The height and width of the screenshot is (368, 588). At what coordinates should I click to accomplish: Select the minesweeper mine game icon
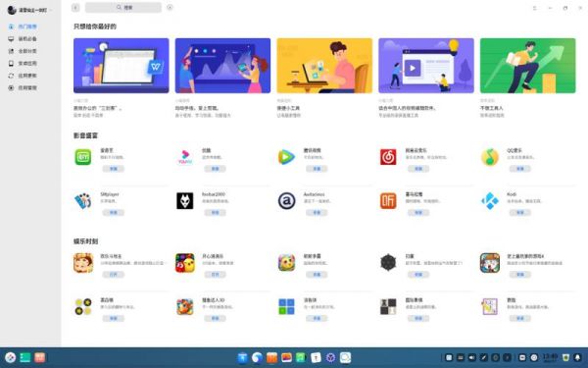point(388,262)
